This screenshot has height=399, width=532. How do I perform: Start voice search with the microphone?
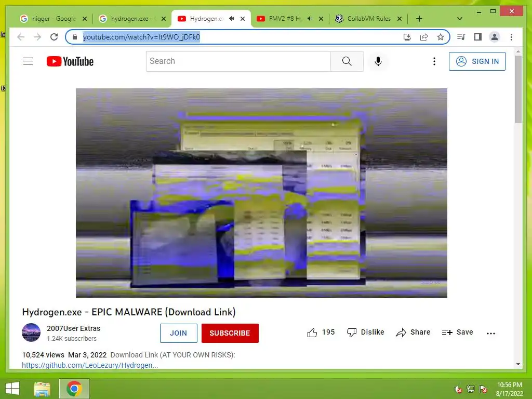[x=378, y=61]
